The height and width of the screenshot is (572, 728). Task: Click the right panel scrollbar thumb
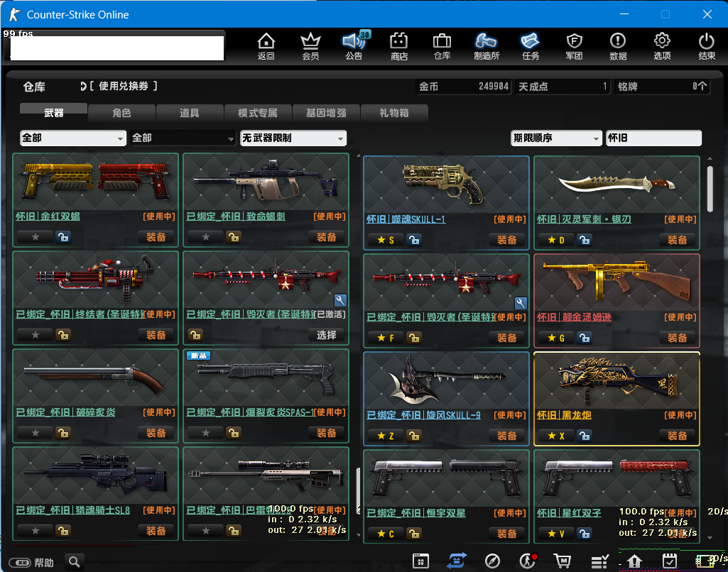point(710,189)
